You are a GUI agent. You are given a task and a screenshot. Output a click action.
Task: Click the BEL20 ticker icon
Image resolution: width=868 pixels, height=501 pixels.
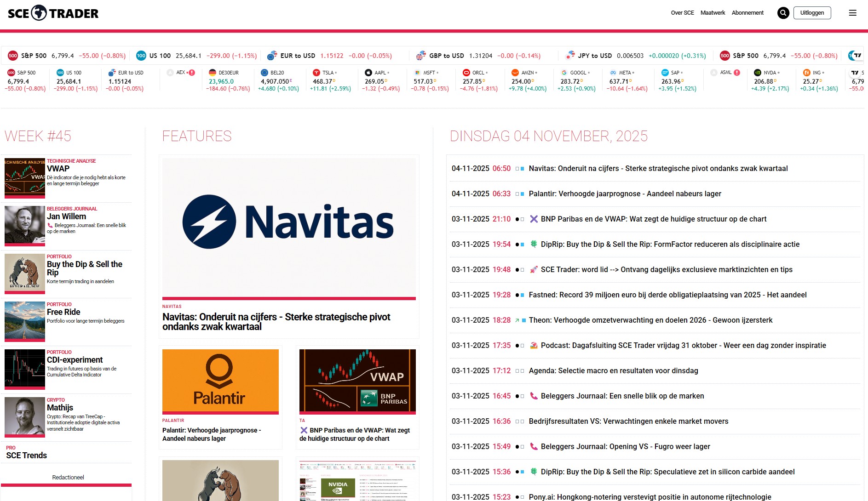264,73
